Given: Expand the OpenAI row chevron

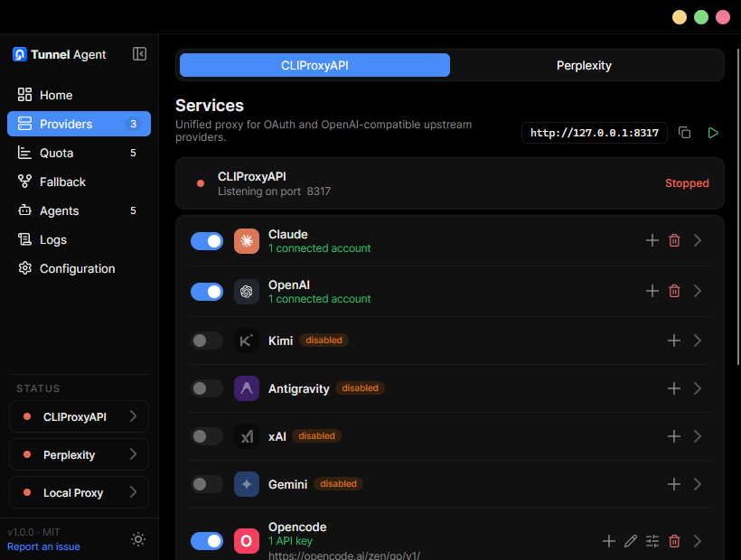Looking at the screenshot, I should click(x=698, y=291).
